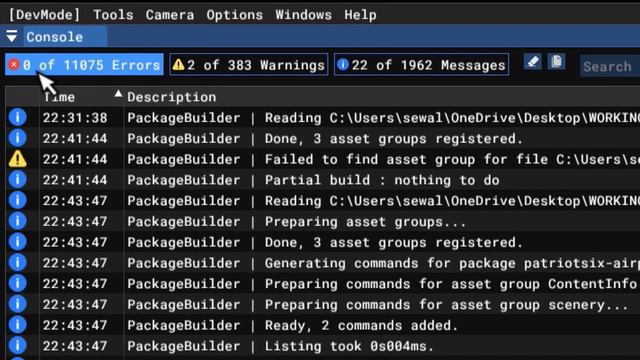The height and width of the screenshot is (360, 640).
Task: Click the warning triangle in Warnings filter
Action: [x=178, y=64]
